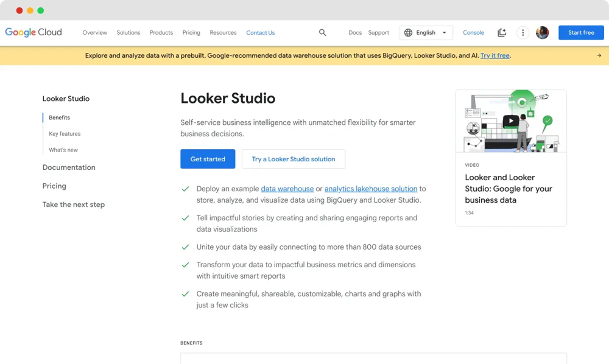Viewport: 609px width, 364px height.
Task: Open the three-dot overflow menu
Action: tap(523, 32)
